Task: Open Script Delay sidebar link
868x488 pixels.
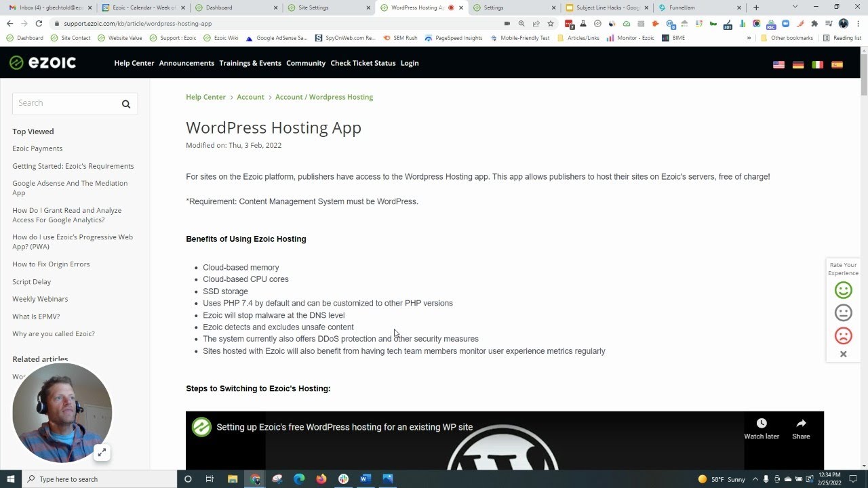Action: [x=31, y=282]
